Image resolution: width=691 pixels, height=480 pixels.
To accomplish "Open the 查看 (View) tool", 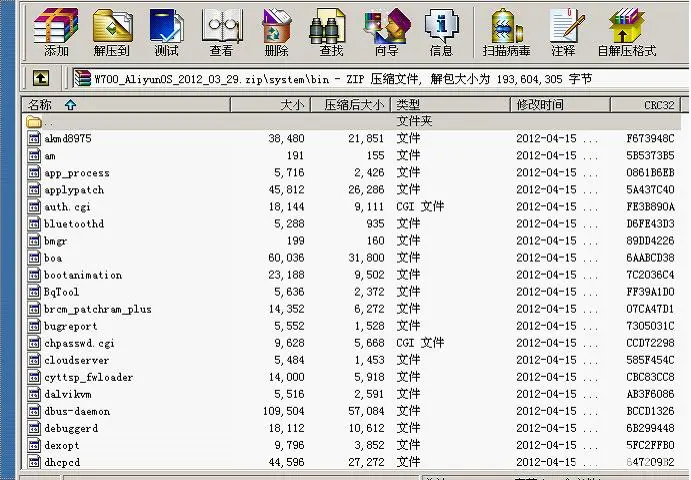I will pyautogui.click(x=221, y=32).
